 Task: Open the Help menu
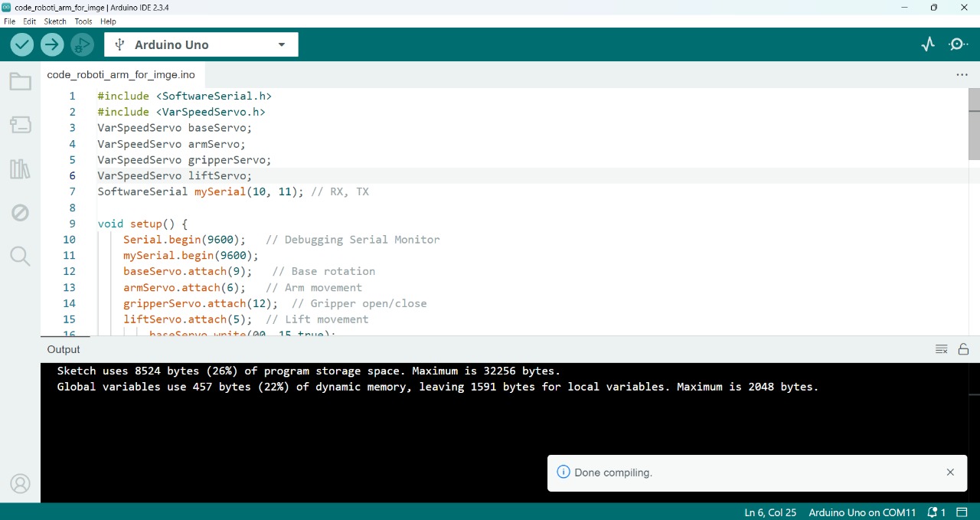pyautogui.click(x=108, y=21)
